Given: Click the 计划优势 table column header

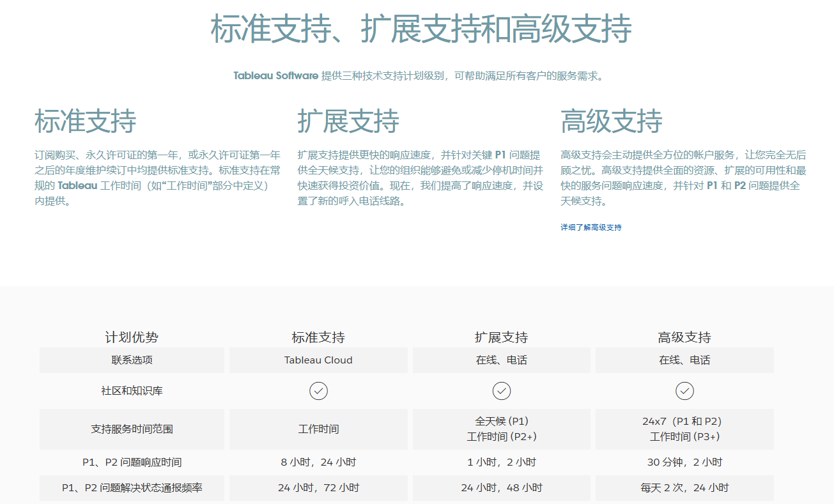Looking at the screenshot, I should point(132,337).
